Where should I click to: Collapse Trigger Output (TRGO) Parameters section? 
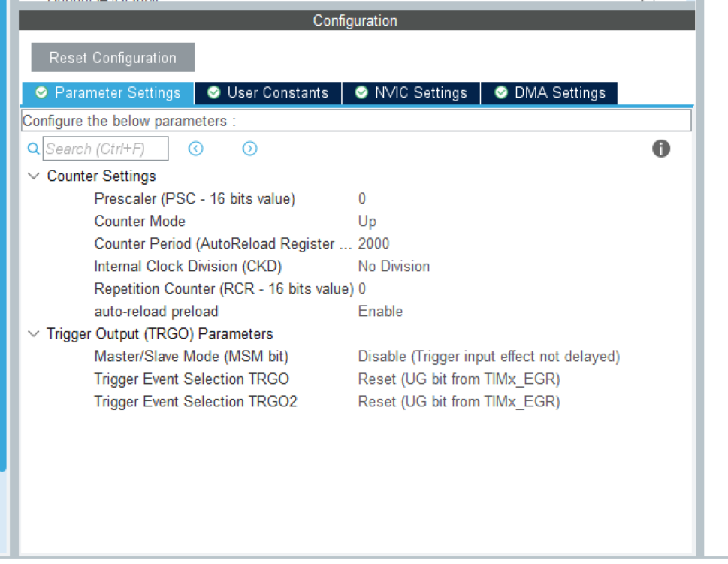coord(33,334)
